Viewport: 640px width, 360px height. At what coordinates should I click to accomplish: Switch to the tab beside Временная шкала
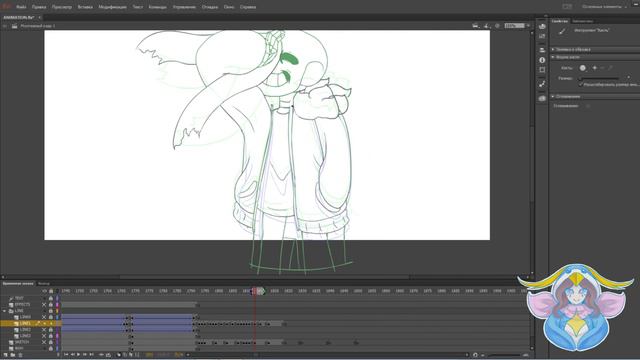coord(44,283)
